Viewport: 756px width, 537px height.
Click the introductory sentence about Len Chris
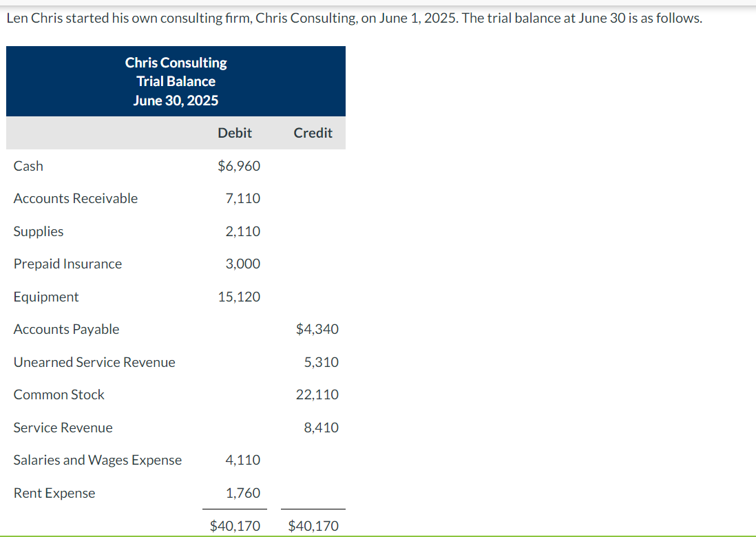[355, 18]
